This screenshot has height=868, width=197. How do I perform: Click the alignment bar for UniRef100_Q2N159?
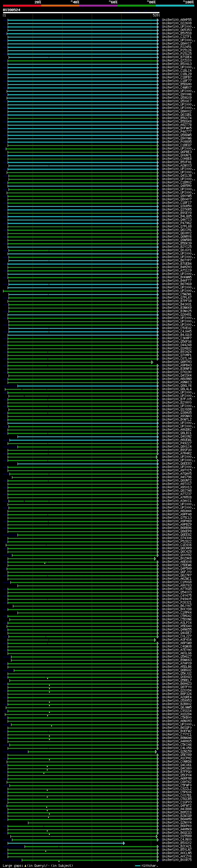pos(92,751)
